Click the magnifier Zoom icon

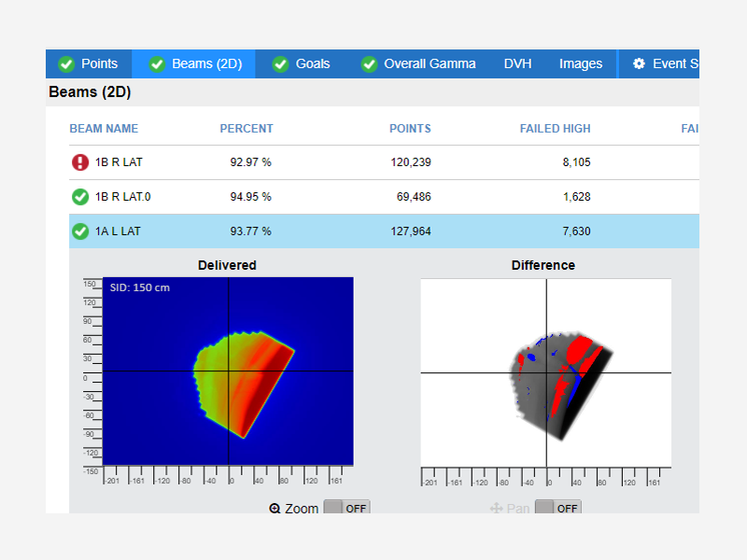click(x=275, y=509)
